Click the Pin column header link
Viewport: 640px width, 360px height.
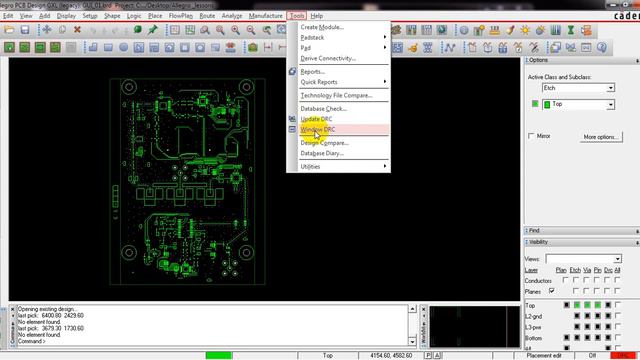point(598,270)
